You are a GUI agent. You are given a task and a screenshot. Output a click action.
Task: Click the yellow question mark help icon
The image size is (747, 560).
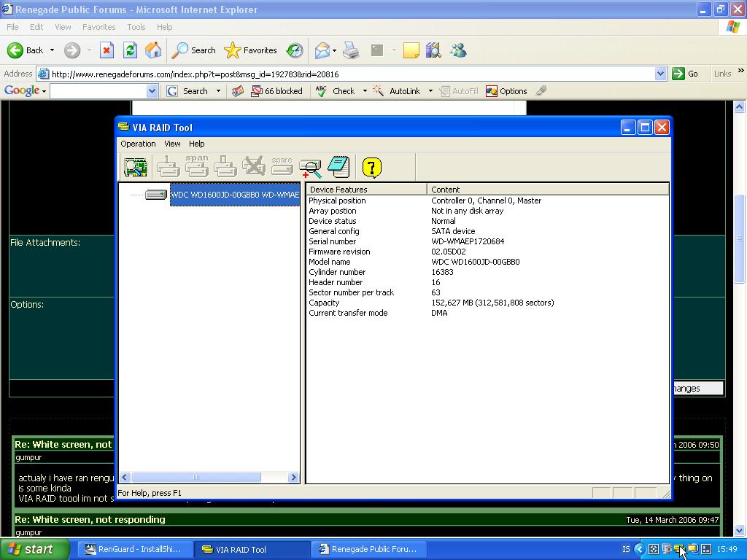pyautogui.click(x=371, y=168)
